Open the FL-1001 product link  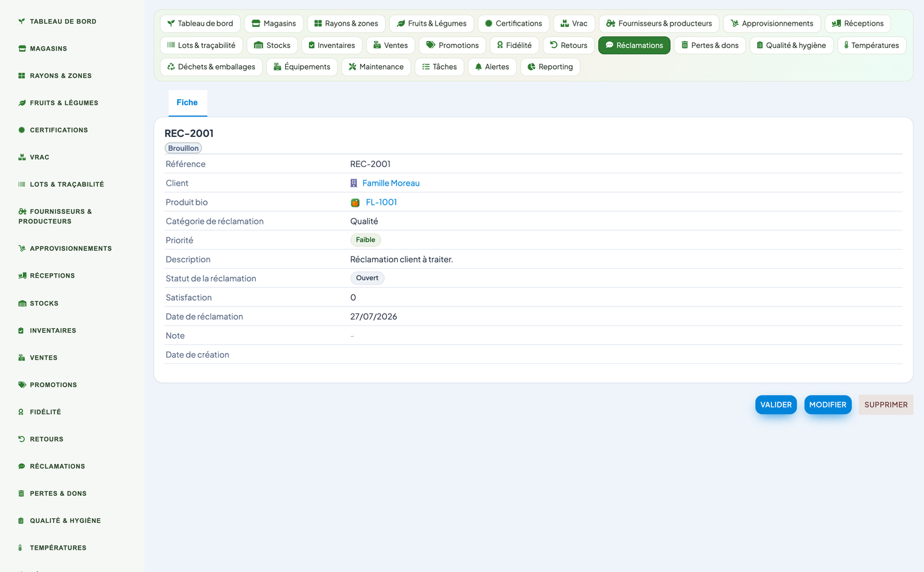(x=382, y=202)
